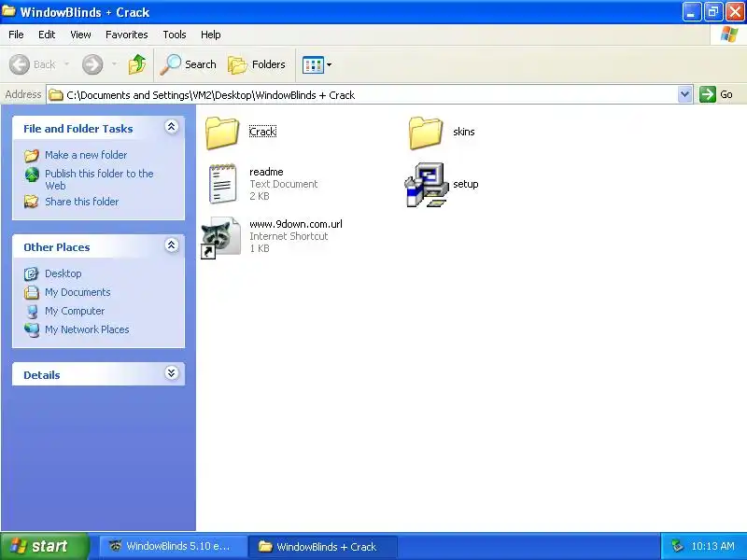Click Publish this folder to the Web

tap(99, 179)
